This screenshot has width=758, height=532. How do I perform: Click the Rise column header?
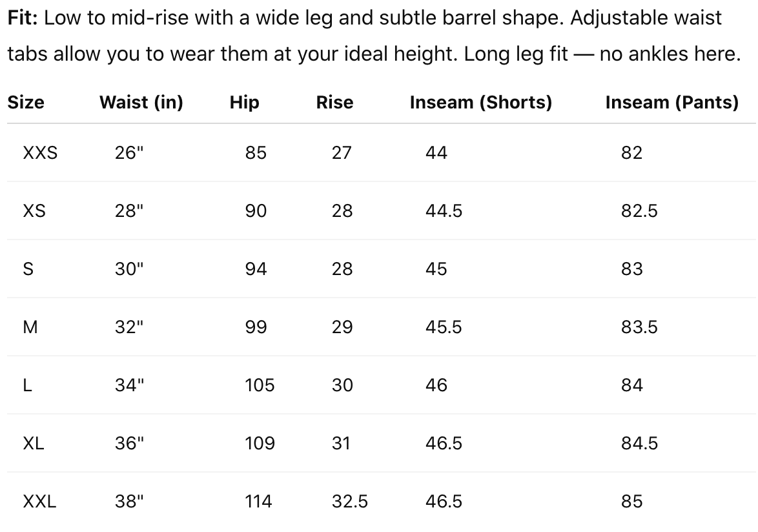pyautogui.click(x=334, y=102)
